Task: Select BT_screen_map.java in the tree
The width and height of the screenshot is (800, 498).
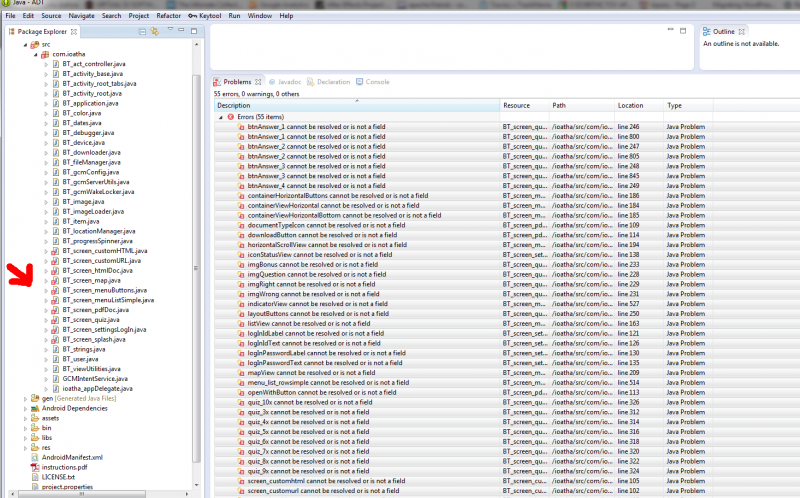Action: point(91,280)
